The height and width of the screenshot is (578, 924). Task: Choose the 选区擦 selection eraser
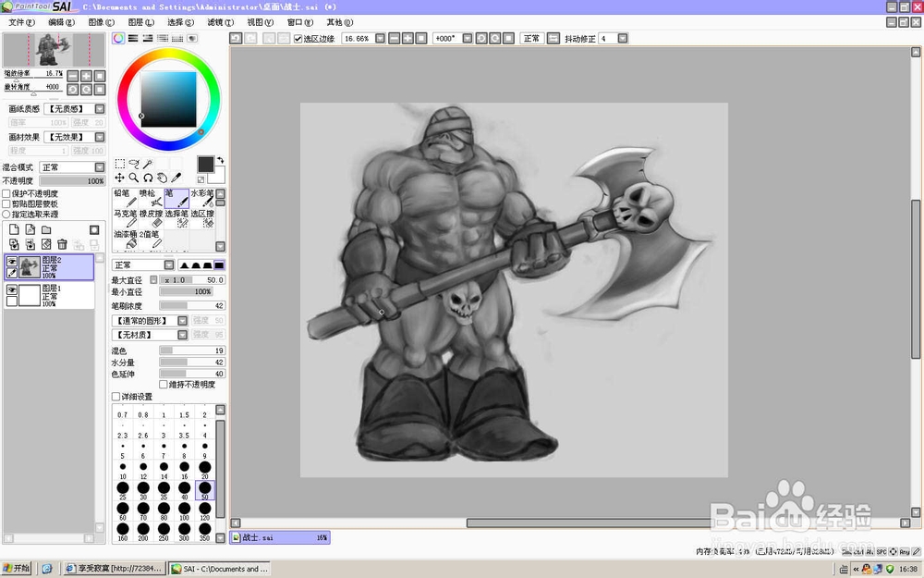(x=202, y=218)
